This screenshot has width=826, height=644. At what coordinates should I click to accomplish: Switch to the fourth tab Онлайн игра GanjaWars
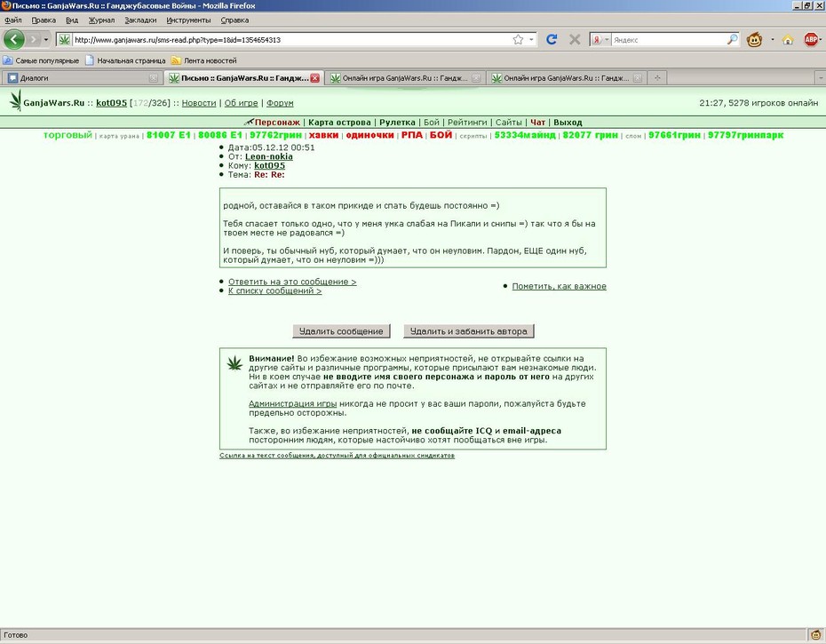[566, 78]
